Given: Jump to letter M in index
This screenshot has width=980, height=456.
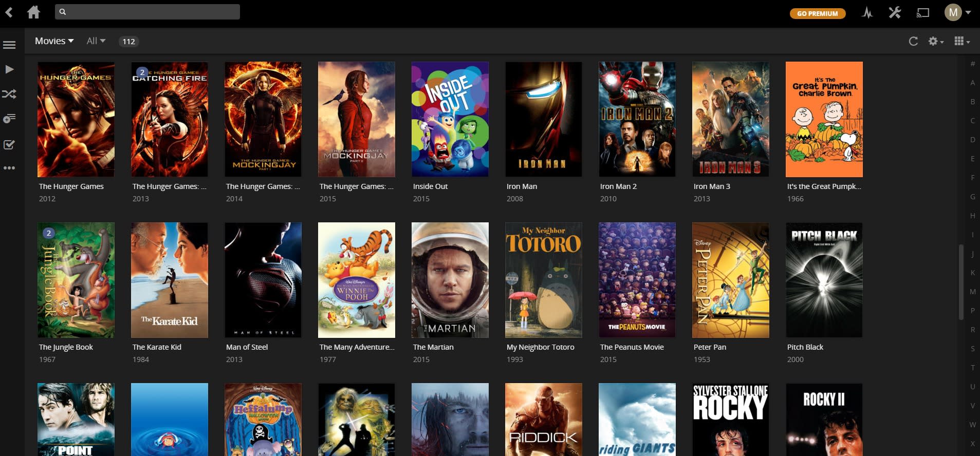Looking at the screenshot, I should [972, 292].
